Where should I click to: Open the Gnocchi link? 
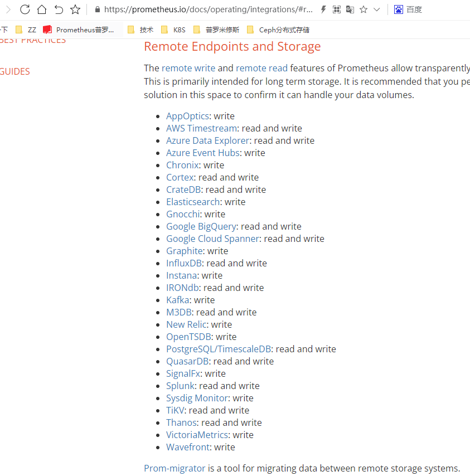[183, 214]
